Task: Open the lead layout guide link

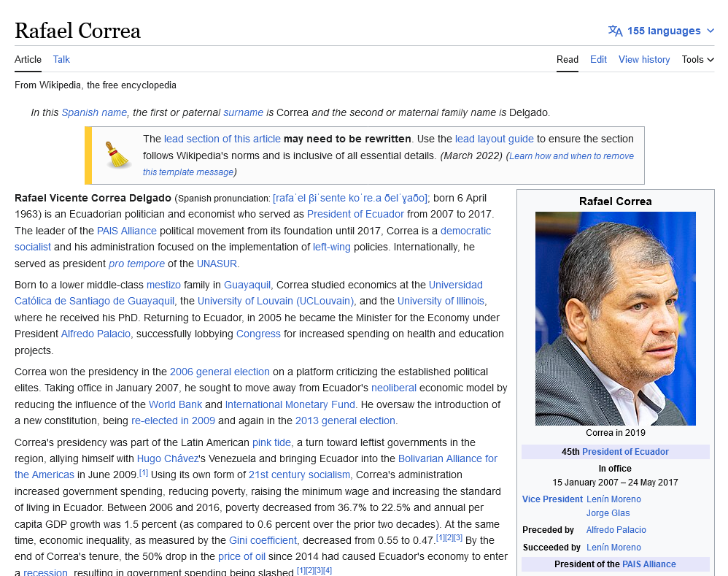Action: (x=495, y=139)
